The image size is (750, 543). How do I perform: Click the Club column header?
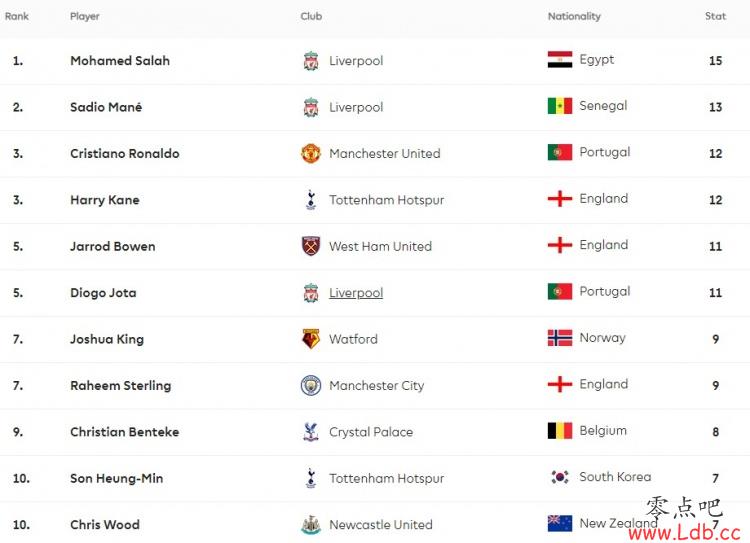pos(311,16)
